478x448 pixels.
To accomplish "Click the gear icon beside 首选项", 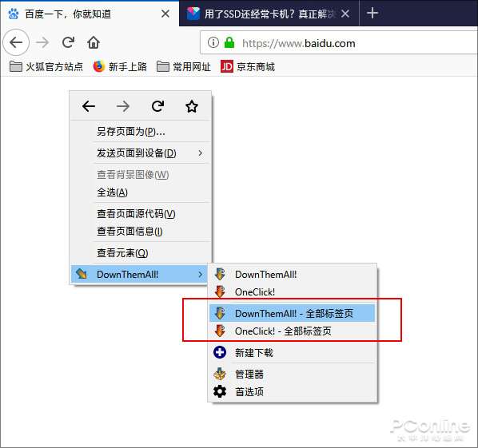I will pos(220,391).
